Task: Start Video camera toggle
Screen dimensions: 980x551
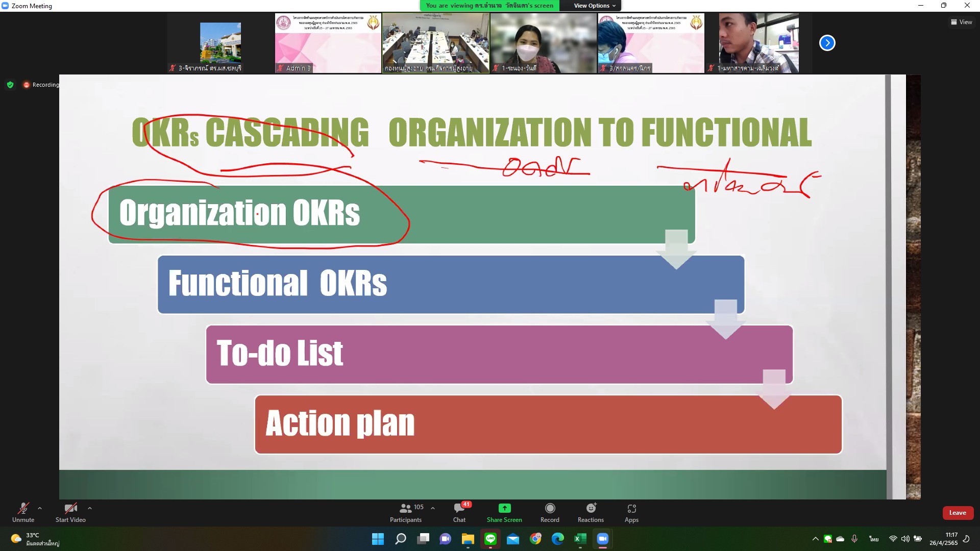Action: pyautogui.click(x=70, y=512)
